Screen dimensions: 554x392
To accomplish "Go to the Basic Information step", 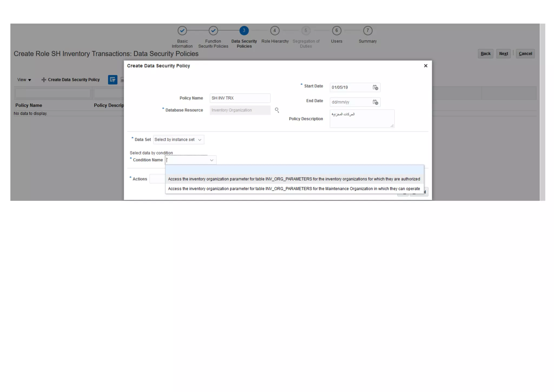I will click(x=182, y=31).
